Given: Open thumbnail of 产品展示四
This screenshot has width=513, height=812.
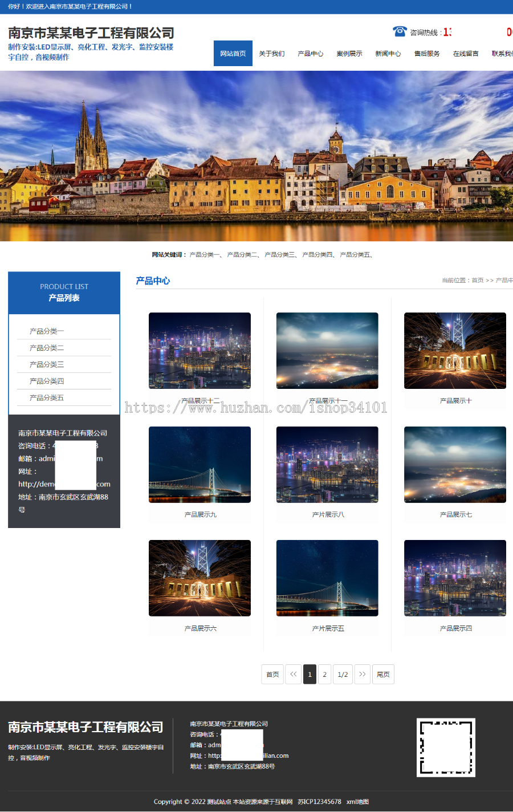Looking at the screenshot, I should 455,578.
